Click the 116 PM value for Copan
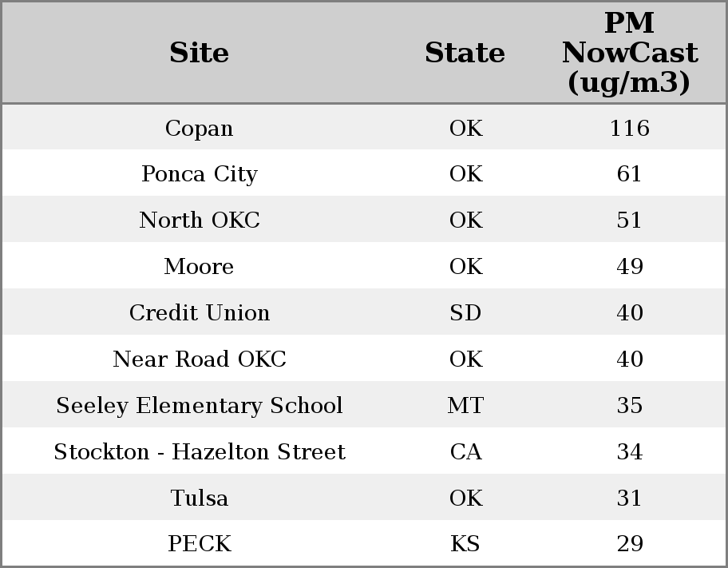 629,129
